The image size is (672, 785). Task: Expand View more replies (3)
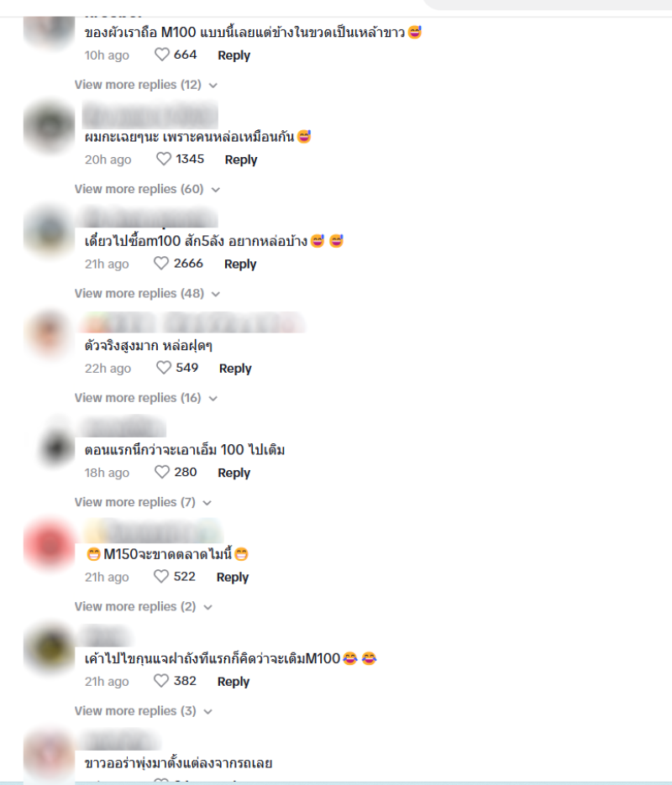click(x=143, y=711)
